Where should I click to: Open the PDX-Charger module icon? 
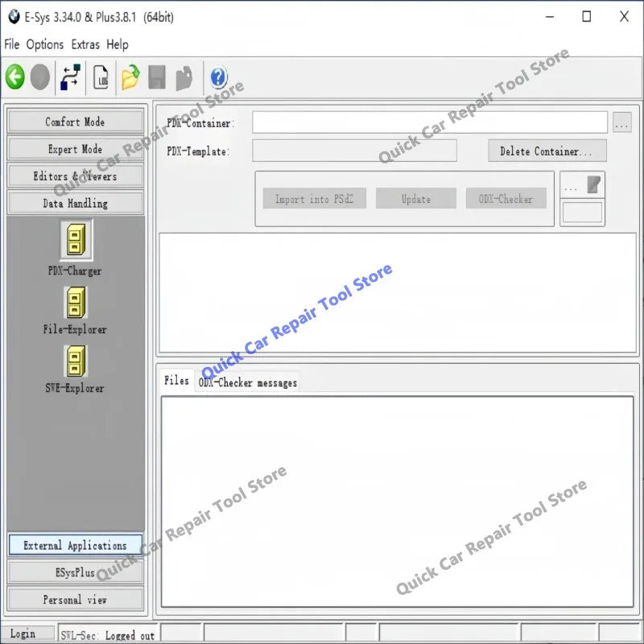tap(76, 240)
